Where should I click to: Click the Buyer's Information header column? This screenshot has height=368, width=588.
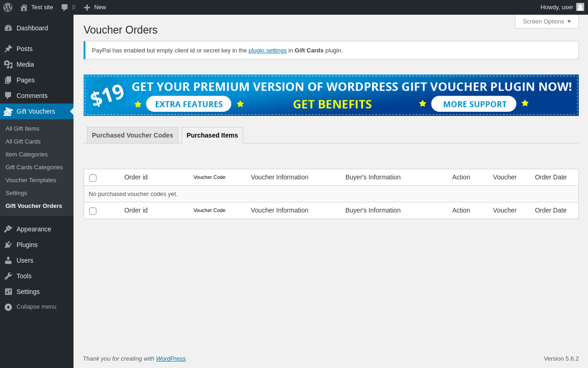click(373, 177)
